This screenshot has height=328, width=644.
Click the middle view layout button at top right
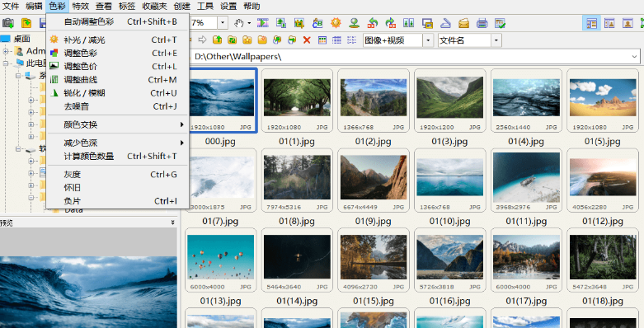click(609, 23)
